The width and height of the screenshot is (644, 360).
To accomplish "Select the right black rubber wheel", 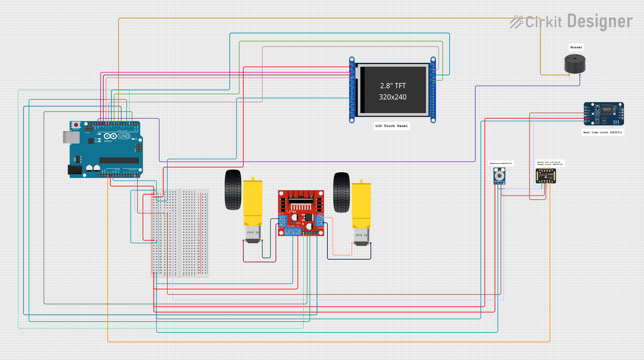I will coord(342,192).
